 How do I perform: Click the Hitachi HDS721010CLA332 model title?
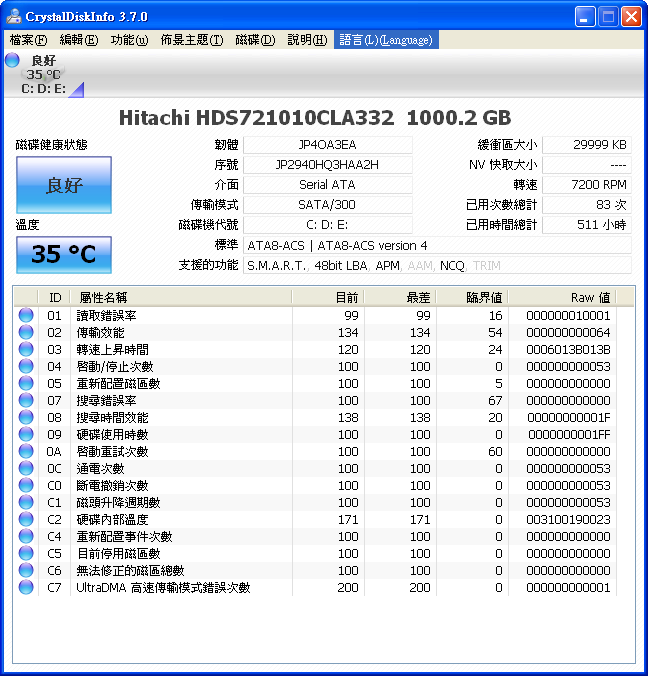315,118
